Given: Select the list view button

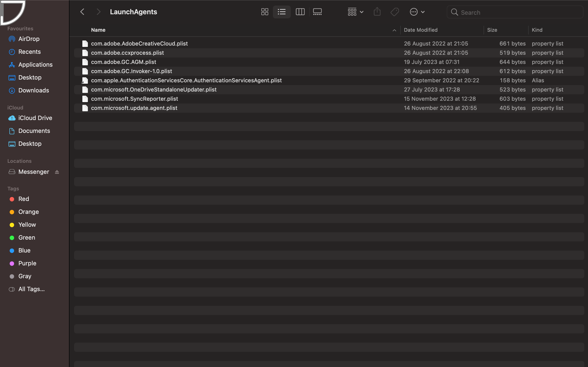Looking at the screenshot, I should click(282, 12).
